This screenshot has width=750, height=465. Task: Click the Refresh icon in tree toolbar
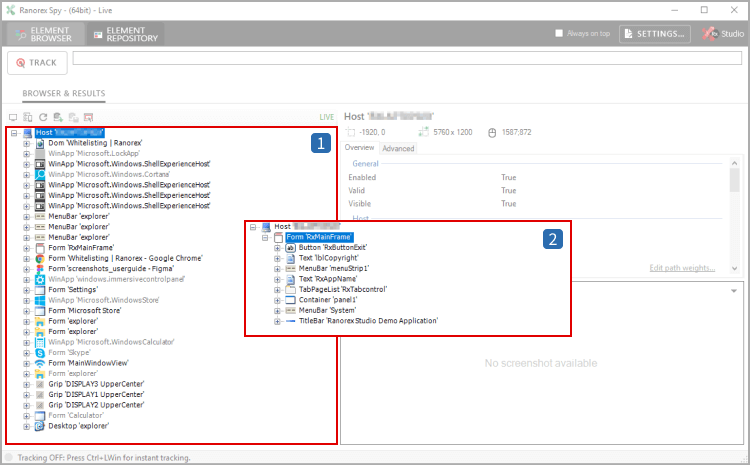click(x=43, y=117)
